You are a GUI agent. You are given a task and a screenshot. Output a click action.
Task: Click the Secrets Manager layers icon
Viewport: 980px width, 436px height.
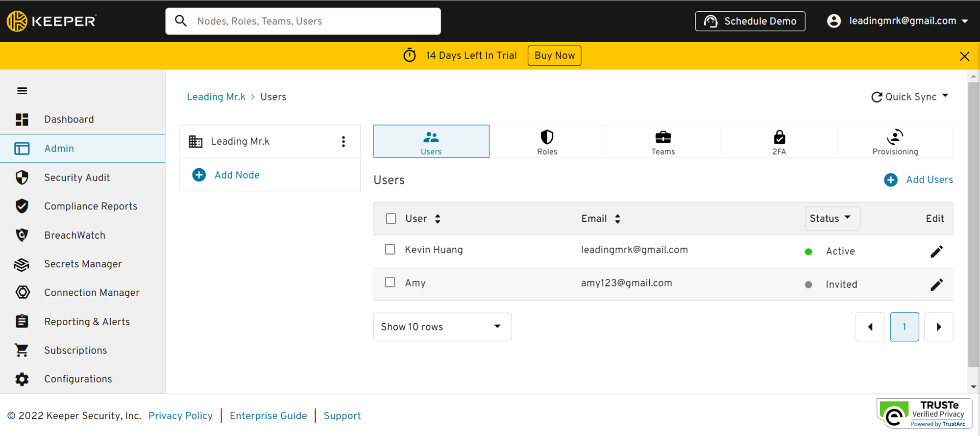coord(22,264)
